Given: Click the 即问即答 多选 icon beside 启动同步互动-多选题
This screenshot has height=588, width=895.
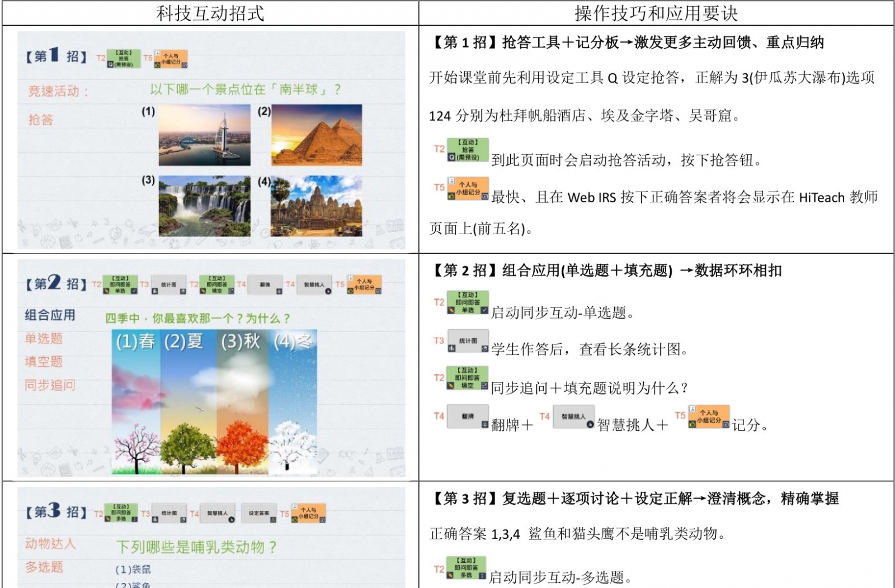Looking at the screenshot, I should click(466, 567).
